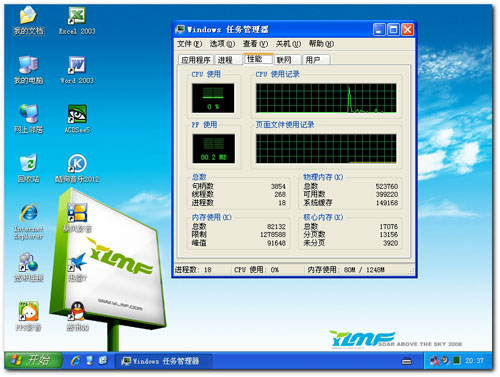Open the 查看(V) menu
500x377 pixels.
pyautogui.click(x=255, y=44)
